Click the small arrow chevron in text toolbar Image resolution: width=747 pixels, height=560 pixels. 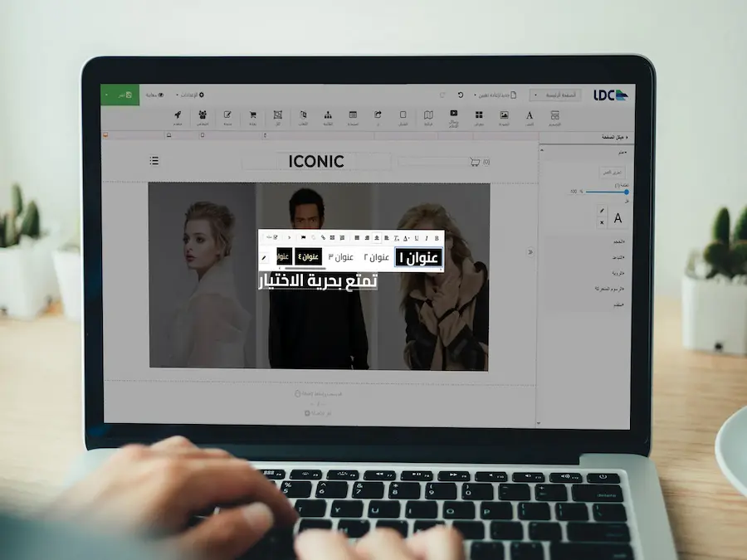(x=289, y=237)
